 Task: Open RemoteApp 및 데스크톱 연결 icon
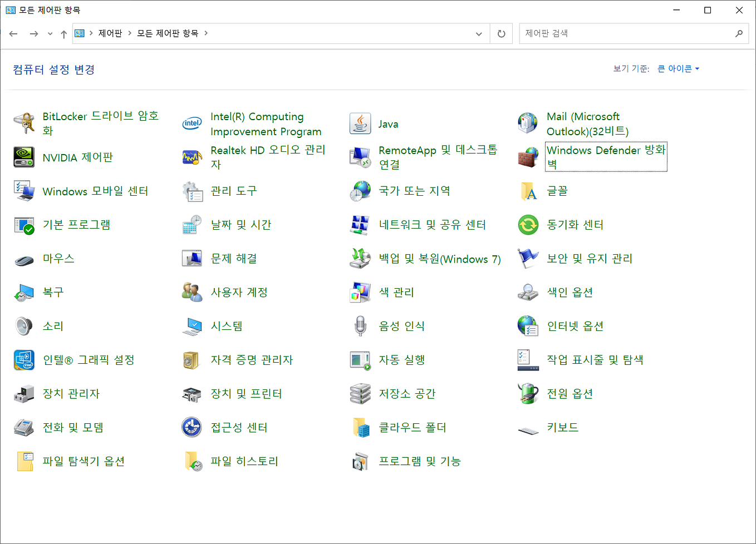point(360,157)
